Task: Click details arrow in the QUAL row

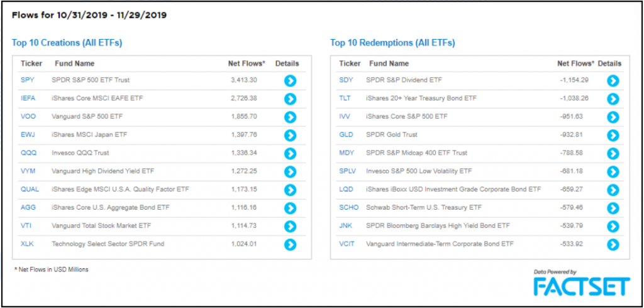Action: click(290, 190)
